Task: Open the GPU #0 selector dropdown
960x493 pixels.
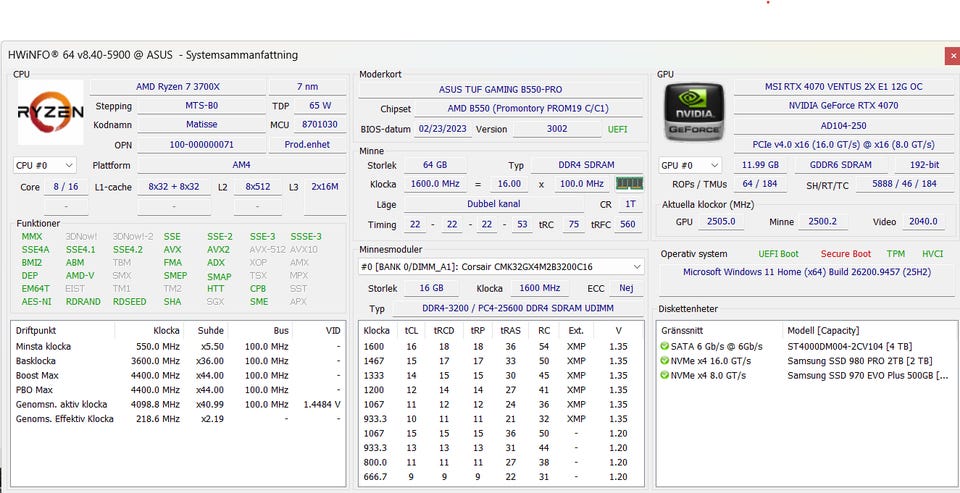Action: [x=690, y=165]
